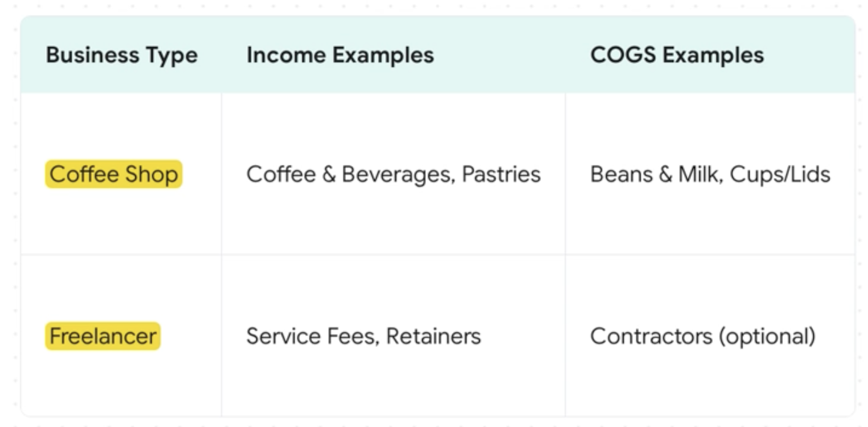Viewport: 868px width, 427px height.
Task: Click the "Cups/Lids" text
Action: coord(780,174)
